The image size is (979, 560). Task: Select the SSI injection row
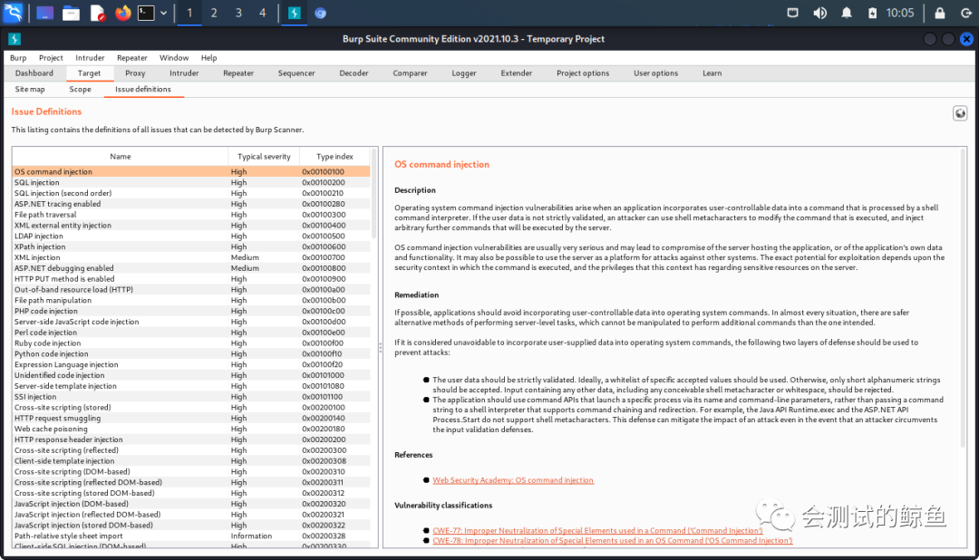pos(191,396)
